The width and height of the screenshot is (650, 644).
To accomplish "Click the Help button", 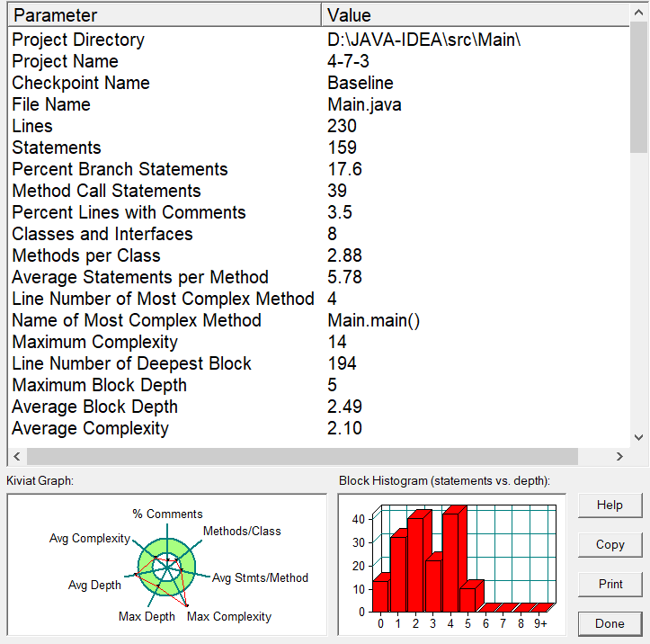I will pos(610,505).
